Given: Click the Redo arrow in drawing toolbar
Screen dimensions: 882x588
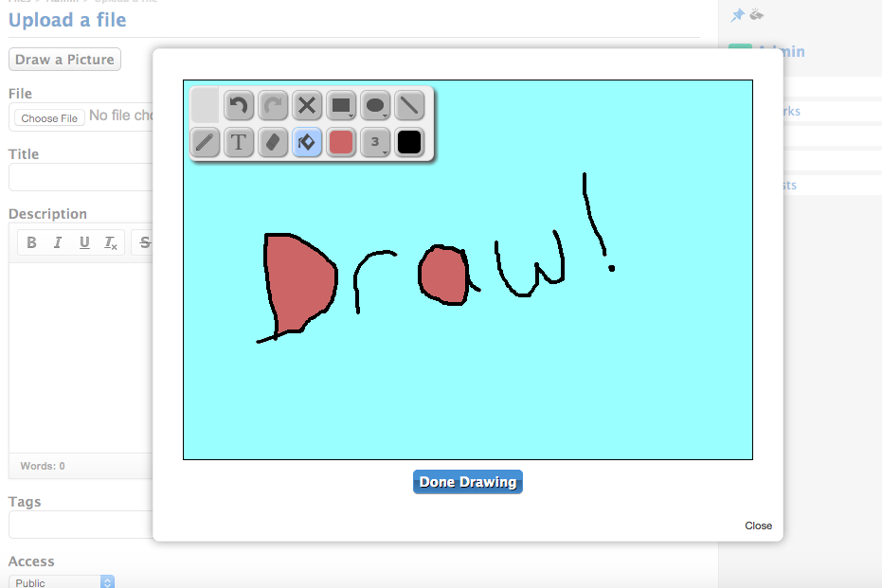Looking at the screenshot, I should (273, 105).
